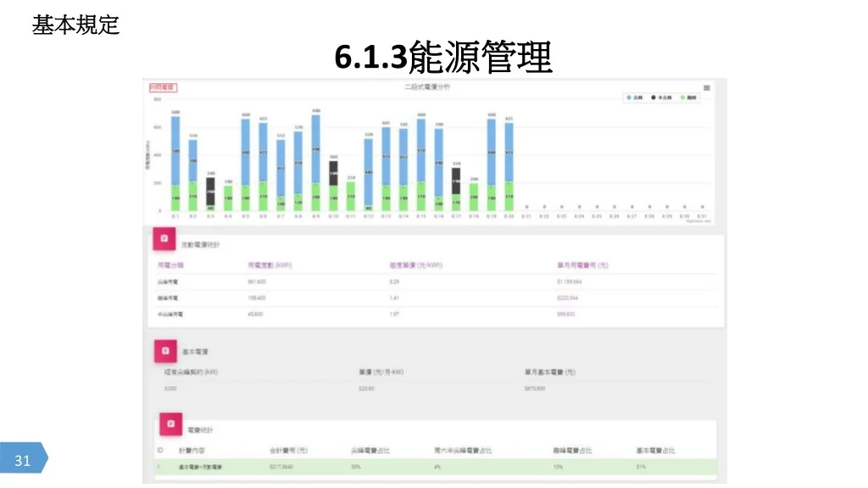Click the 每度單價 (元/kWh) column header
Viewport: 868px width, 488px height.
pos(416,265)
